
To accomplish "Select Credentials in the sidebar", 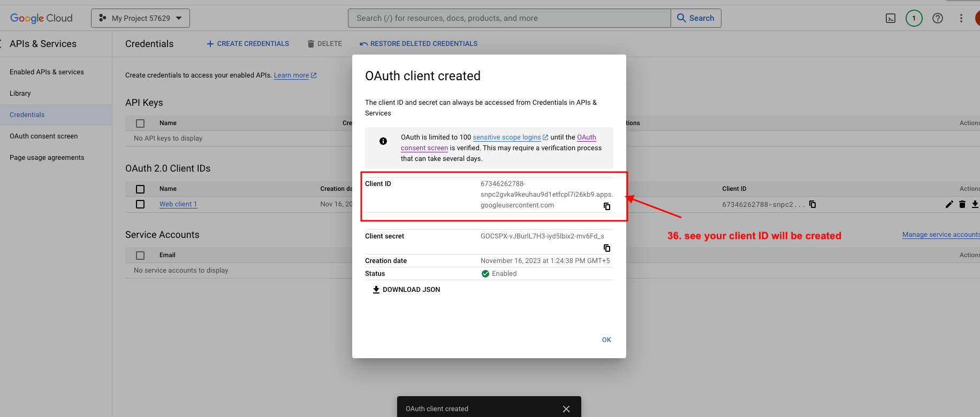I will pos(27,115).
